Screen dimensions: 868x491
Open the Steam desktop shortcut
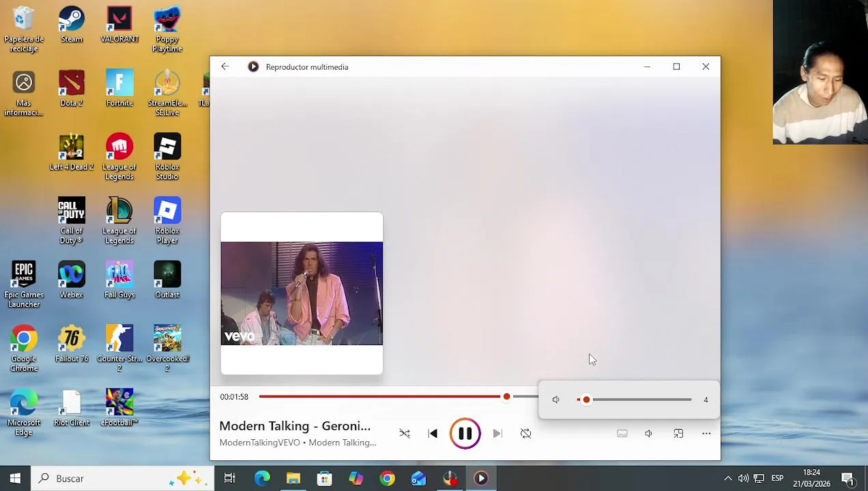(x=72, y=25)
